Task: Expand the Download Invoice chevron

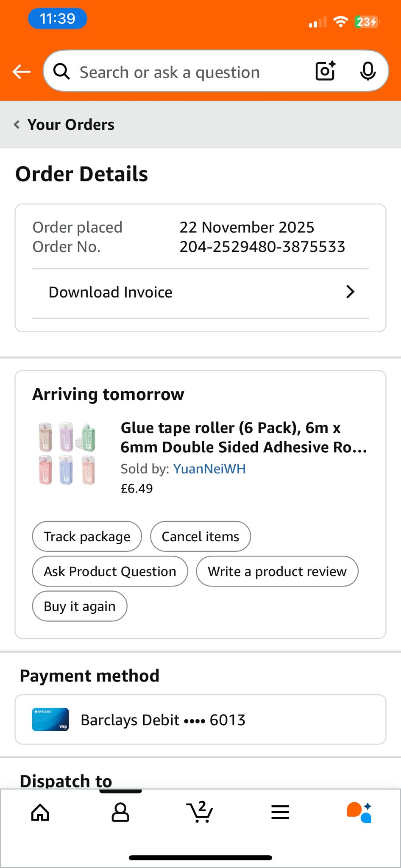Action: (350, 292)
